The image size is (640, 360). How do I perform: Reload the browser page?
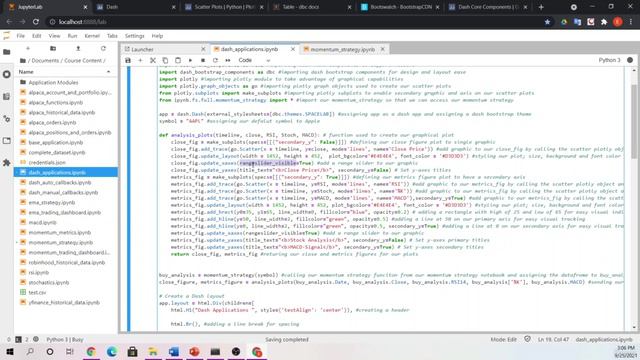point(36,22)
